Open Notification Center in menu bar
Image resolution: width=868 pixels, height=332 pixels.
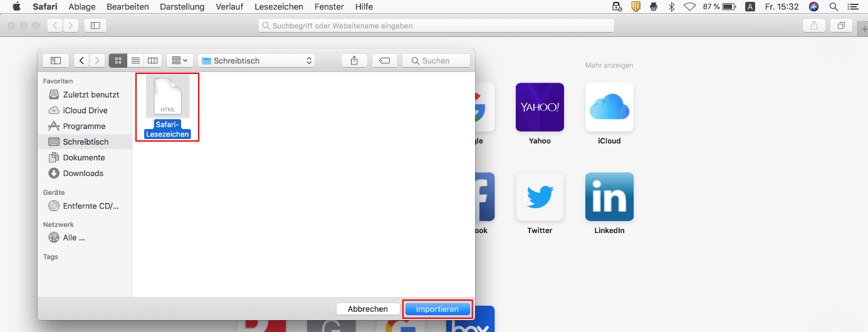[x=852, y=6]
